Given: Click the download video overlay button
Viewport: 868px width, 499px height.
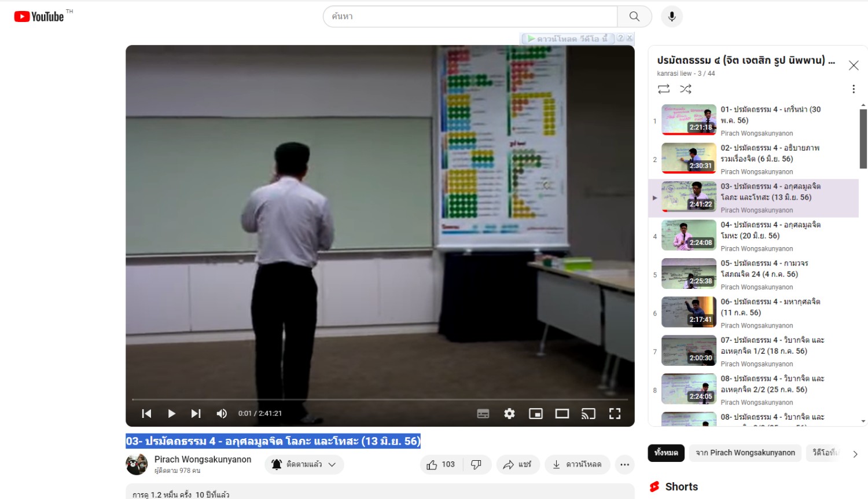Looking at the screenshot, I should pyautogui.click(x=568, y=39).
